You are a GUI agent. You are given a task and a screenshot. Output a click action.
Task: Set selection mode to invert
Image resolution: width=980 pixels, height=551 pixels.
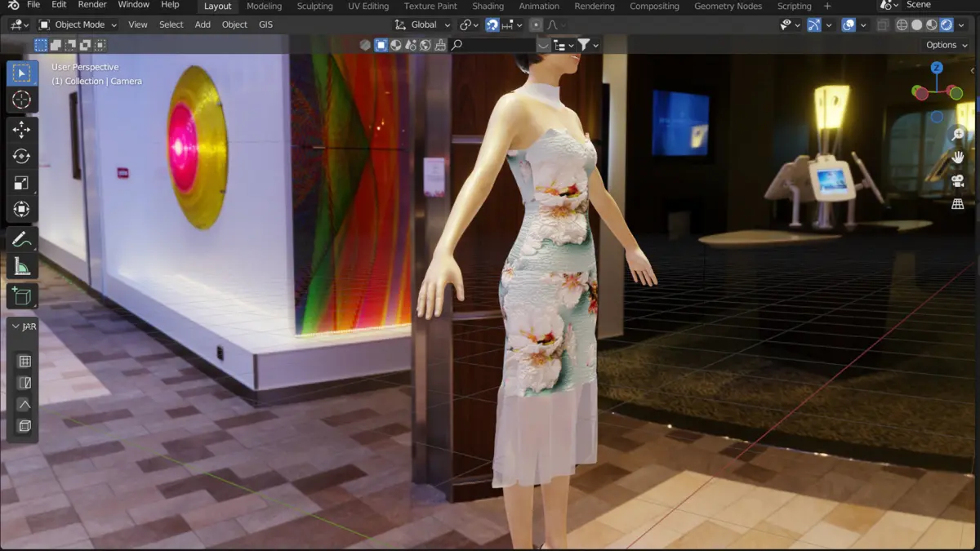pyautogui.click(x=85, y=45)
